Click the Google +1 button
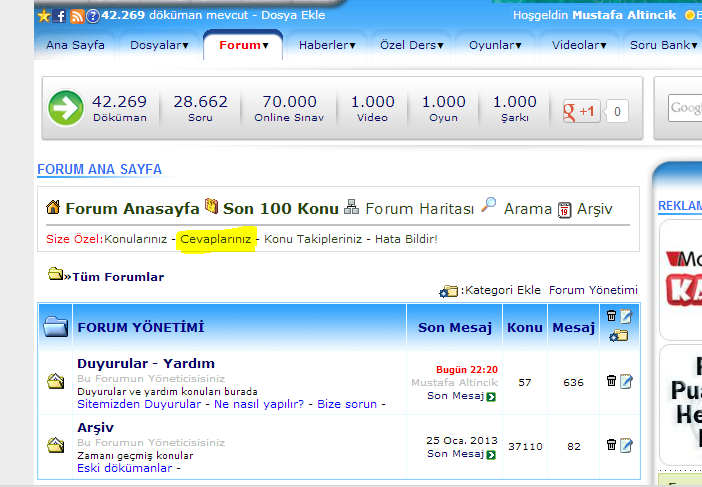 [582, 111]
